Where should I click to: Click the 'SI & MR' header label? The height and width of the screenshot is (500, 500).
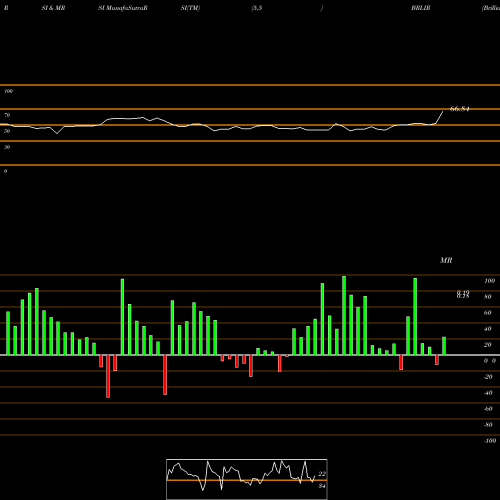click(53, 8)
